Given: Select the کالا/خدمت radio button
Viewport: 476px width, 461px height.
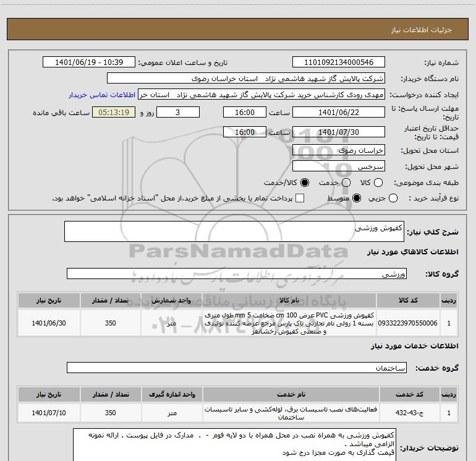Looking at the screenshot, I should [x=305, y=183].
